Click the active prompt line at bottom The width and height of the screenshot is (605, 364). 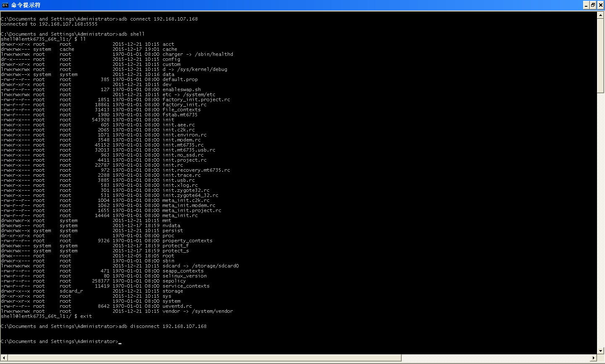click(x=61, y=341)
